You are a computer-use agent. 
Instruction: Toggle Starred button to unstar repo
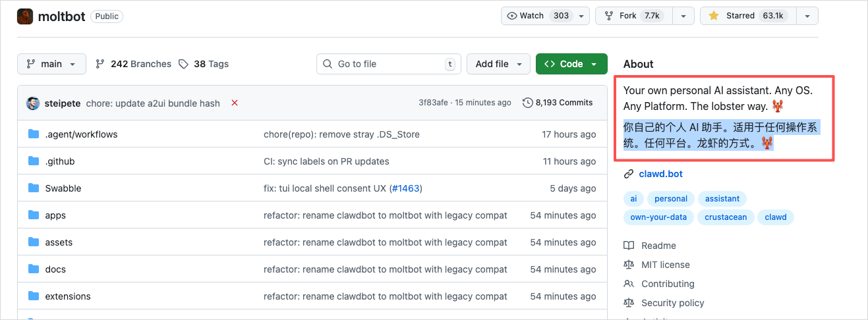pos(747,16)
